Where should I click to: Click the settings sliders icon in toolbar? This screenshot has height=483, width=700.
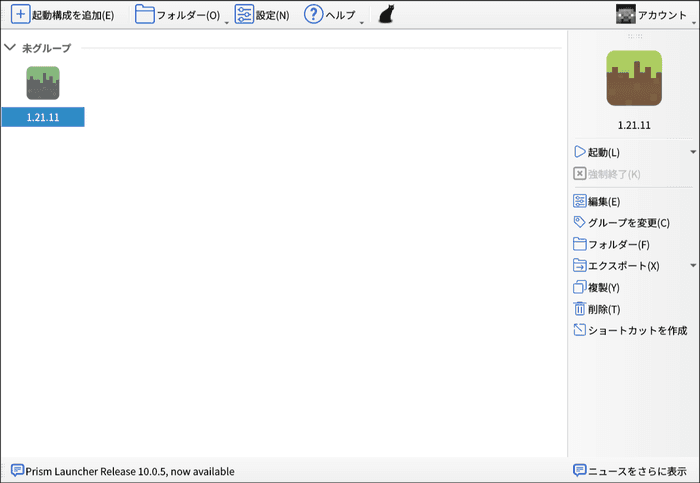pyautogui.click(x=244, y=15)
